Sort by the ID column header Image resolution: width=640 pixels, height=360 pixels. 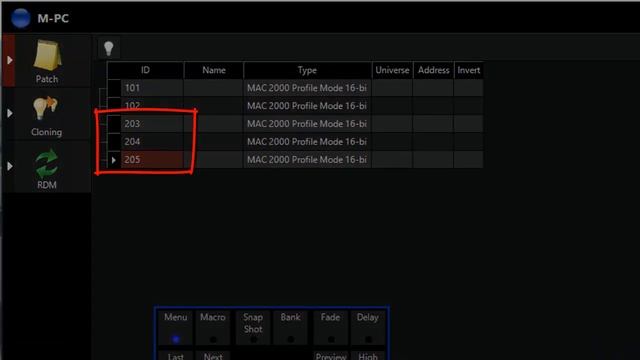point(145,70)
